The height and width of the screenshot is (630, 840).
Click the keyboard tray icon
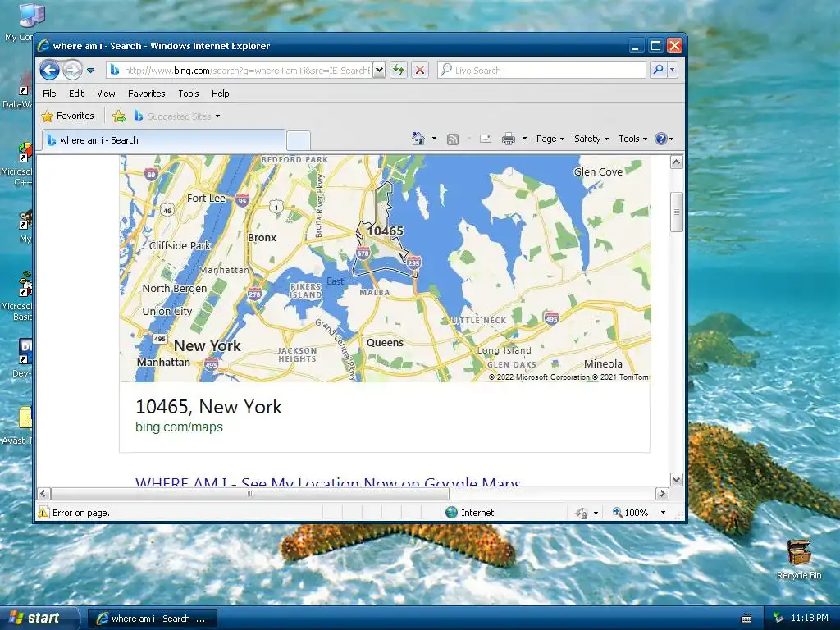[746, 619]
